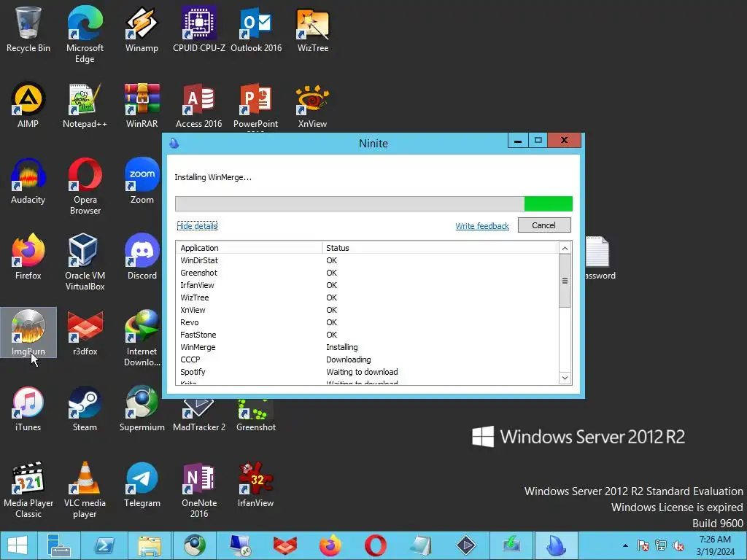Click the scroll up arrow in details list

(565, 248)
